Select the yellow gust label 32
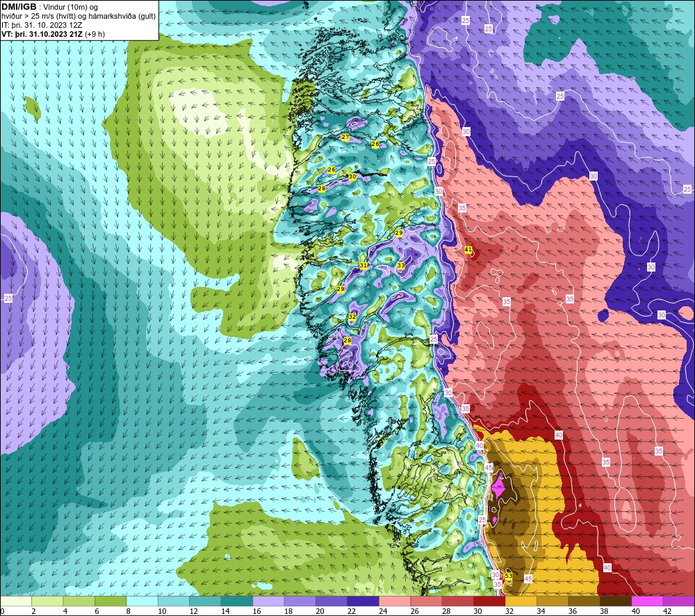The image size is (695, 616). point(352,317)
